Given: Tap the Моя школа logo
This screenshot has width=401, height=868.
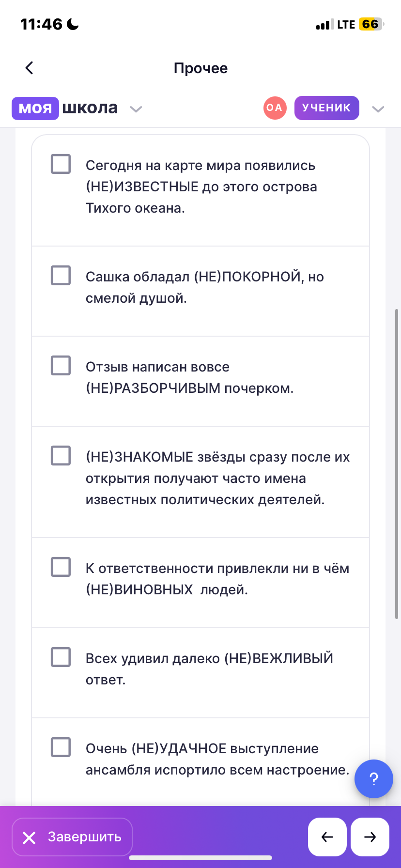Looking at the screenshot, I should (65, 108).
